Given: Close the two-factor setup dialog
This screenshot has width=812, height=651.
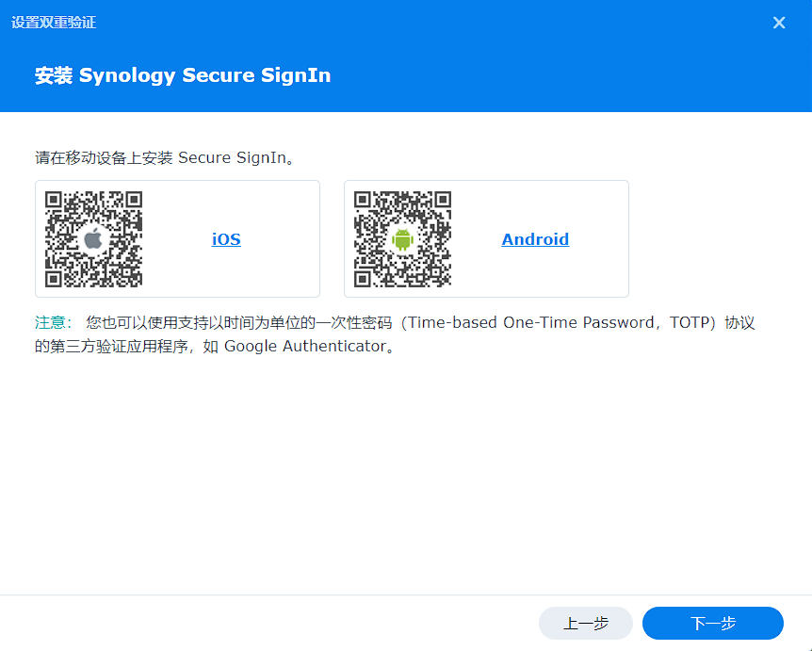Looking at the screenshot, I should point(779,23).
